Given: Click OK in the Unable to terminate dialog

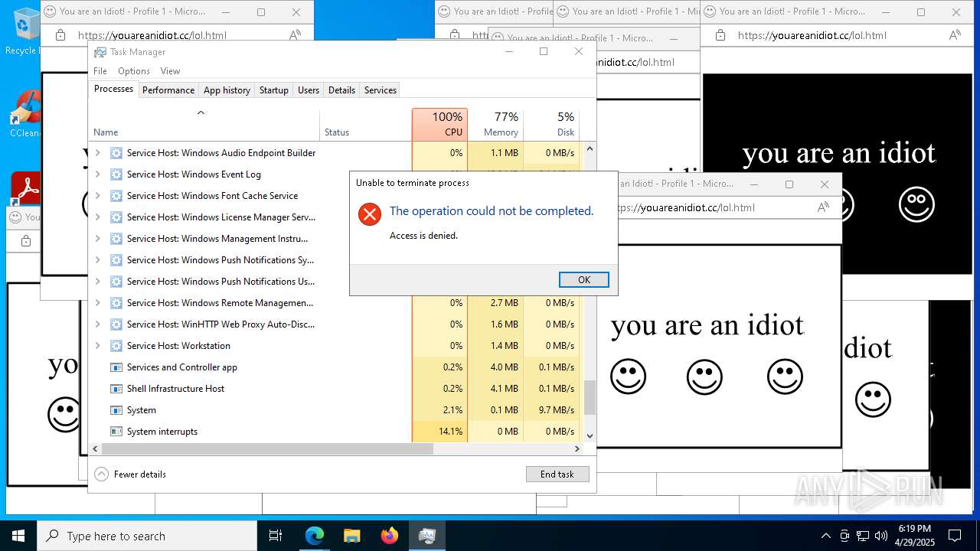Looking at the screenshot, I should (x=583, y=279).
